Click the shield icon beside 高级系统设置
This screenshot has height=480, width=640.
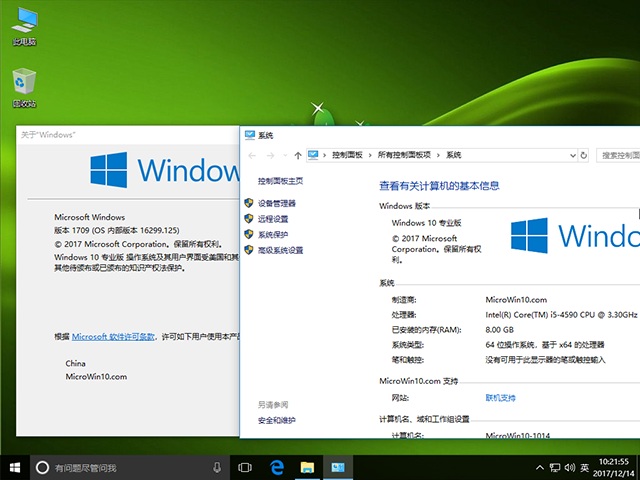(249, 250)
